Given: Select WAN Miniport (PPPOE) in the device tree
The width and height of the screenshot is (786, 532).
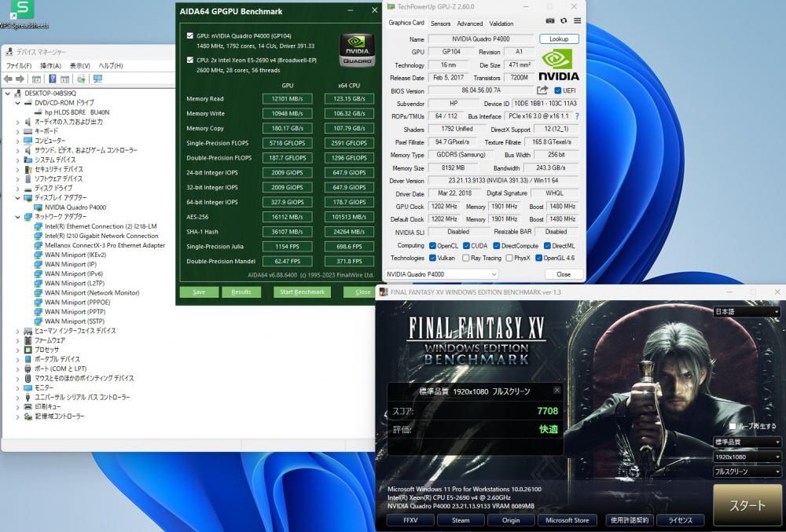Looking at the screenshot, I should pos(77,302).
